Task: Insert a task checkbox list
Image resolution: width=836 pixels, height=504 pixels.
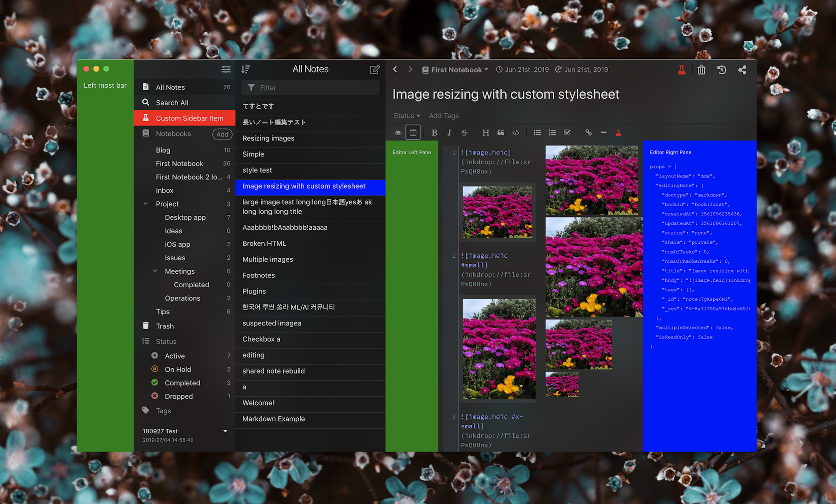Action: 567,133
